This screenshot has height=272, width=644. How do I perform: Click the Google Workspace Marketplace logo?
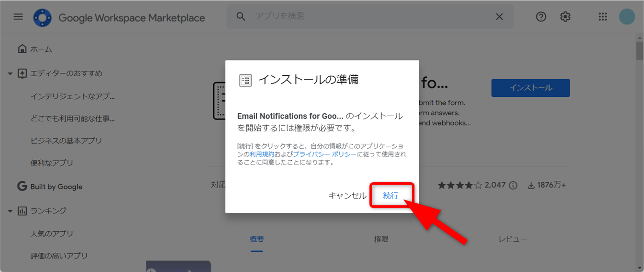click(42, 18)
